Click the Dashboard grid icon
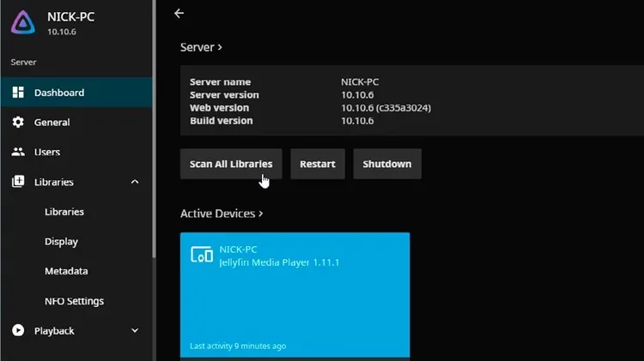 point(18,93)
